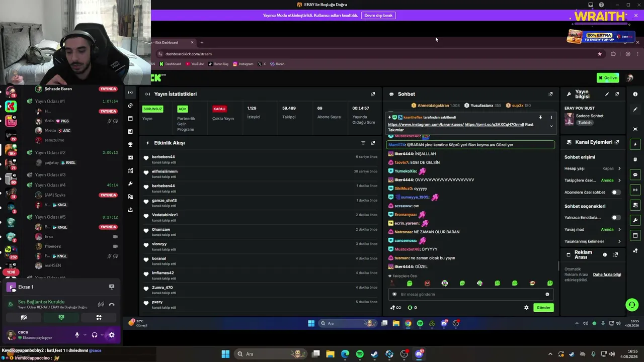Open Discord user settings gear
Image resolution: width=644 pixels, height=362 pixels.
point(112,335)
